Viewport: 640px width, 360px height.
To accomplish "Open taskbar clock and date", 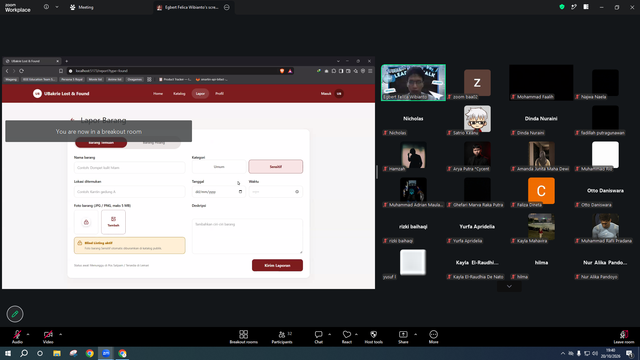I will (x=610, y=353).
